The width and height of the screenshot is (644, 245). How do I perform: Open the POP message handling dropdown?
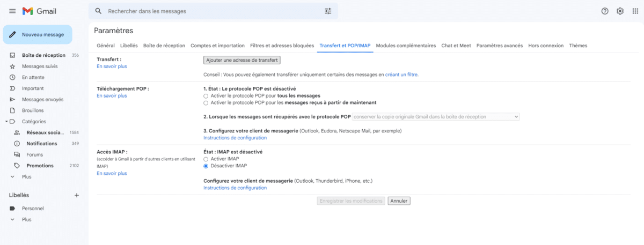(x=436, y=116)
